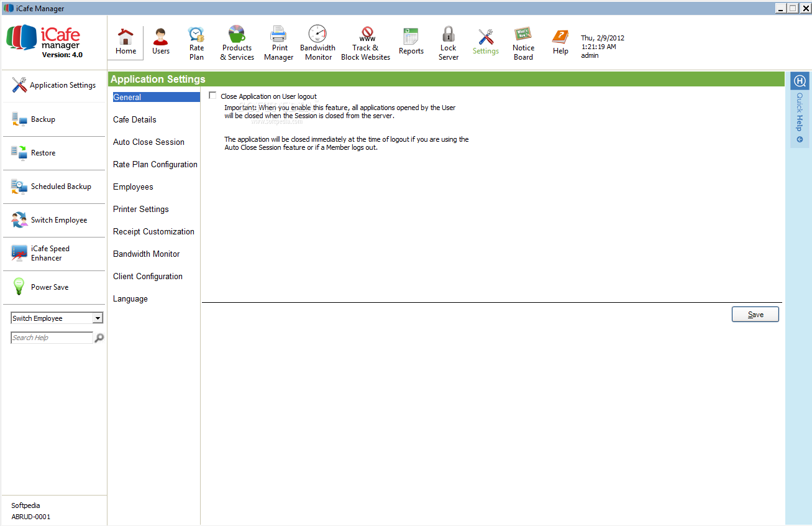Image resolution: width=812 pixels, height=526 pixels.
Task: Open the Users icon
Action: [161, 35]
